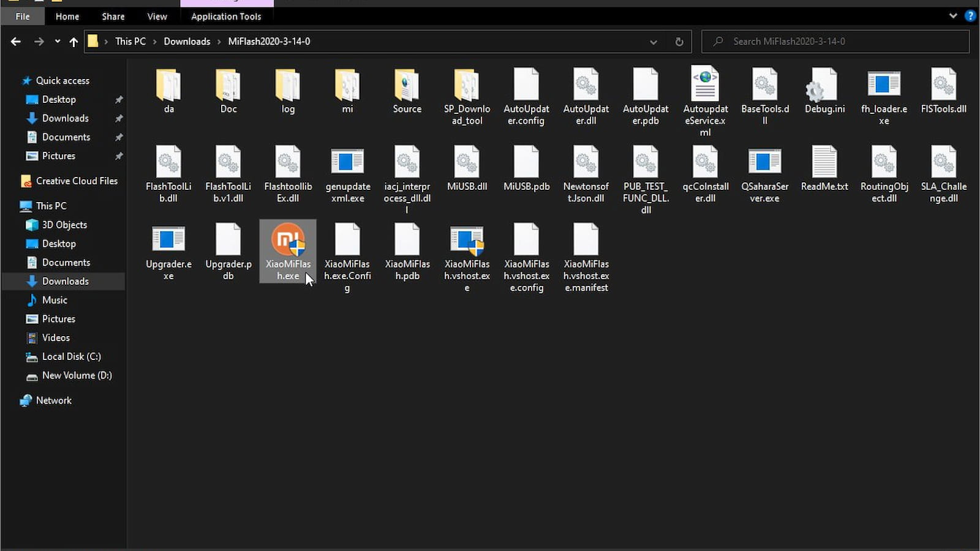Open the Application Tools tab

(x=226, y=17)
